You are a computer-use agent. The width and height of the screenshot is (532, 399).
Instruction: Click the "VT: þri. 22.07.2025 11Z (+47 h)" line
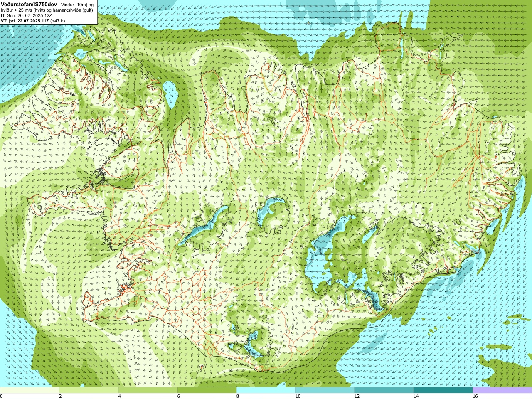click(x=33, y=20)
